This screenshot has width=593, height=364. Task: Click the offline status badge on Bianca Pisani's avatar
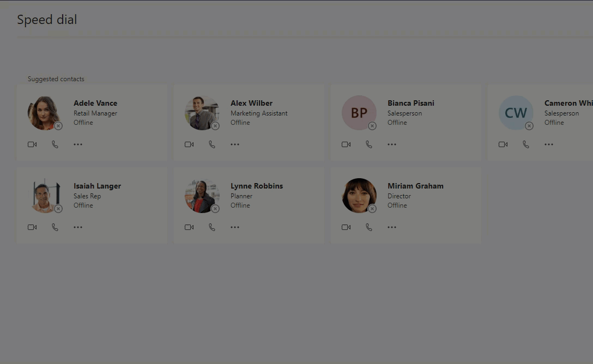[372, 126]
